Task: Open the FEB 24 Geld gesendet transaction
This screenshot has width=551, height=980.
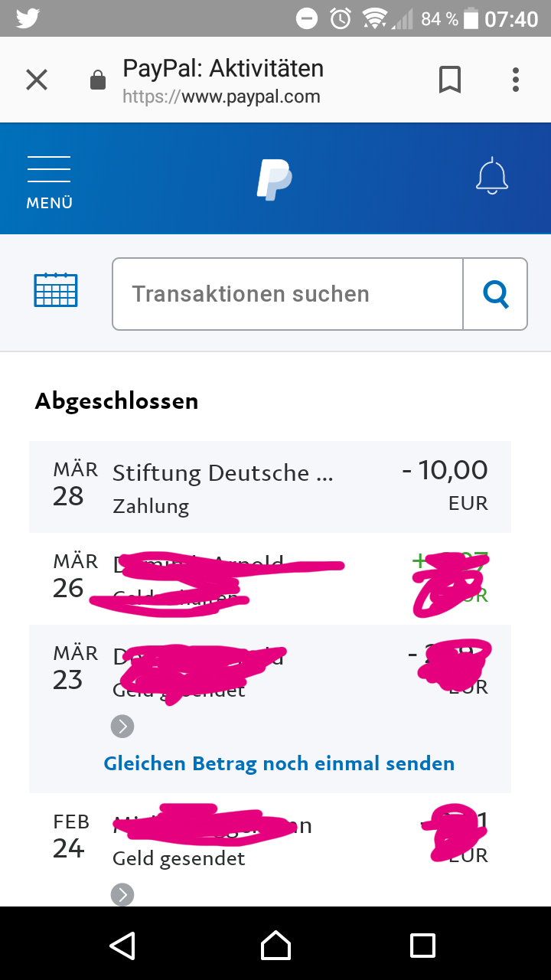Action: click(270, 850)
